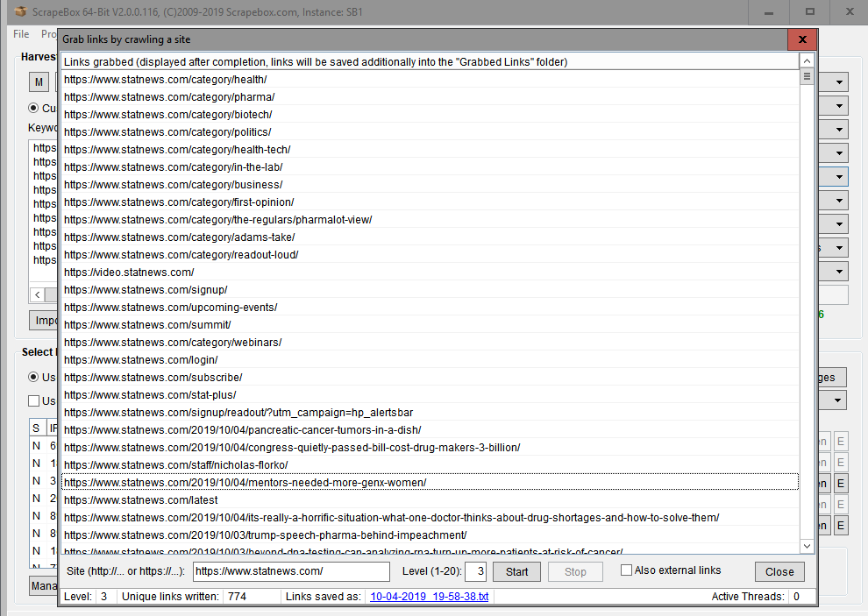Open the highlighted blue dropdown arrow on right
The image size is (868, 616).
839,176
